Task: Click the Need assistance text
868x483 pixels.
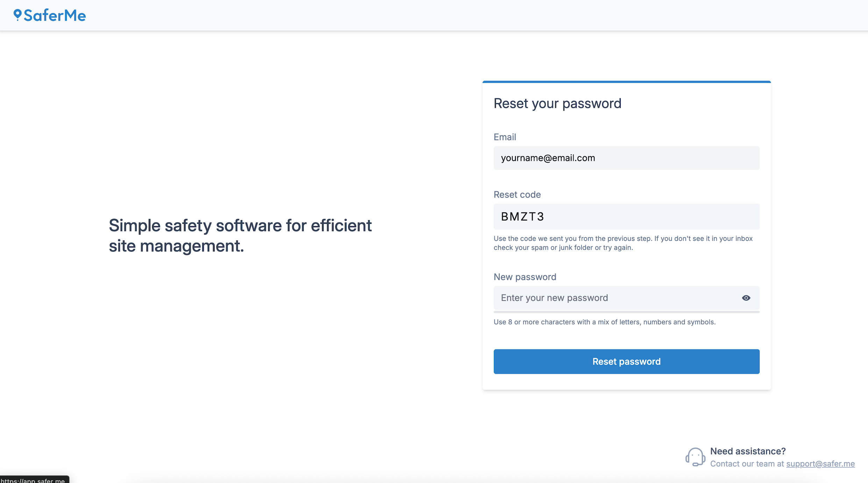Action: [x=748, y=451]
